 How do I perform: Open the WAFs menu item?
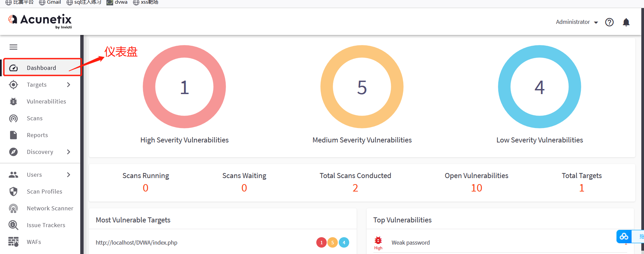[x=40, y=242]
